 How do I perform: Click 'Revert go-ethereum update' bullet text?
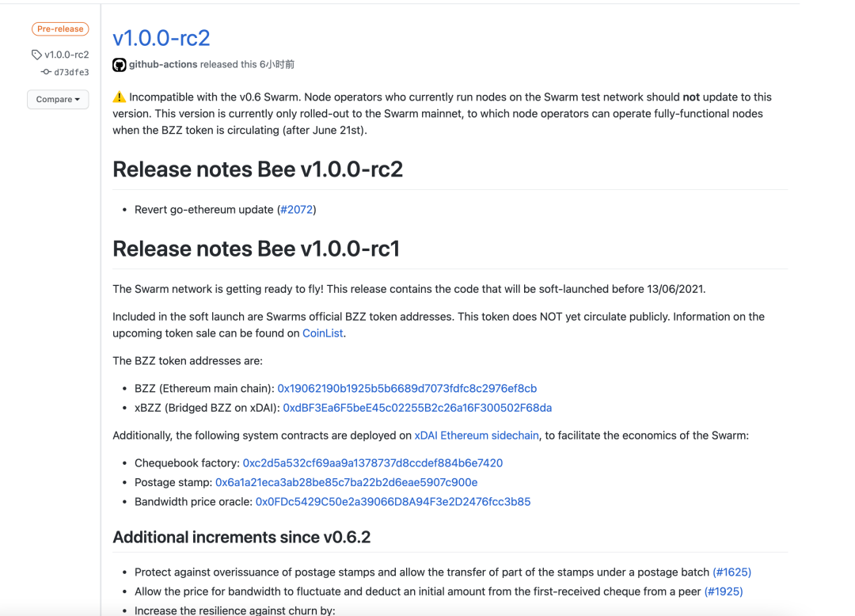pyautogui.click(x=204, y=210)
